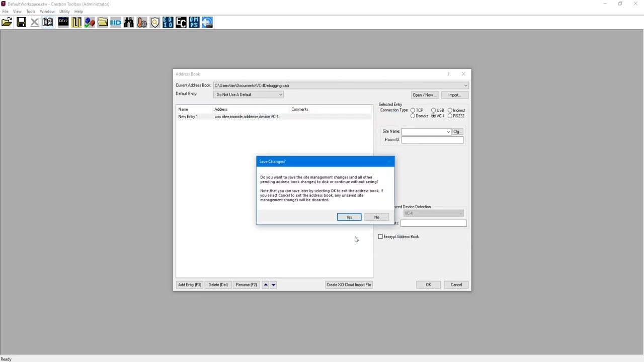Click the Comments column header

point(331,109)
